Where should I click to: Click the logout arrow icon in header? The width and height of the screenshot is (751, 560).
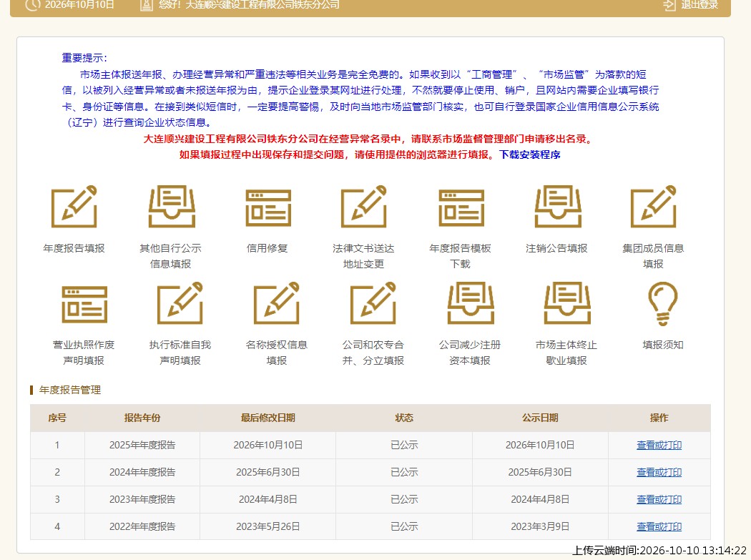coord(669,5)
